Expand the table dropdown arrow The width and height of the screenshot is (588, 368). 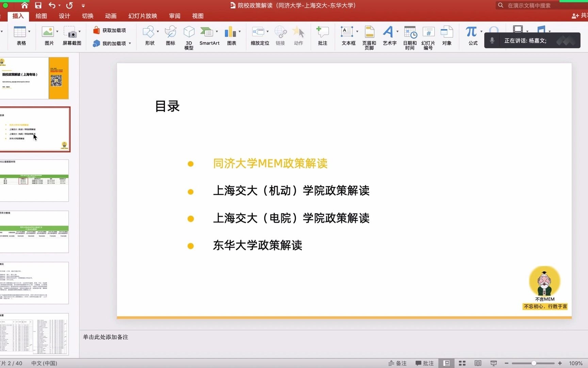(x=29, y=32)
